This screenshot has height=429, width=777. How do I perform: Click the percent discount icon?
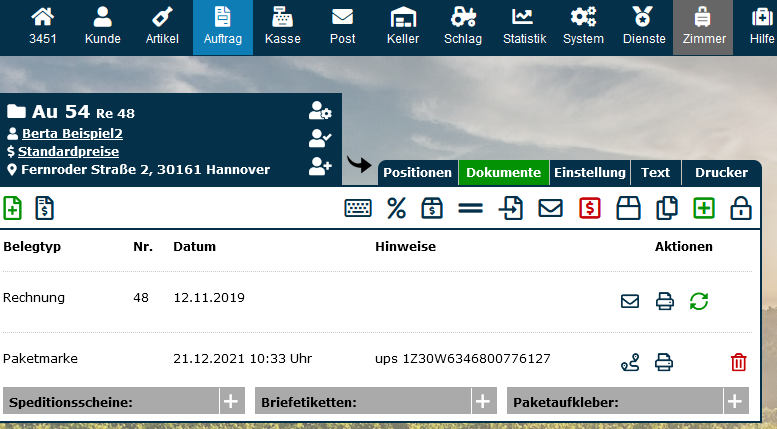click(397, 208)
